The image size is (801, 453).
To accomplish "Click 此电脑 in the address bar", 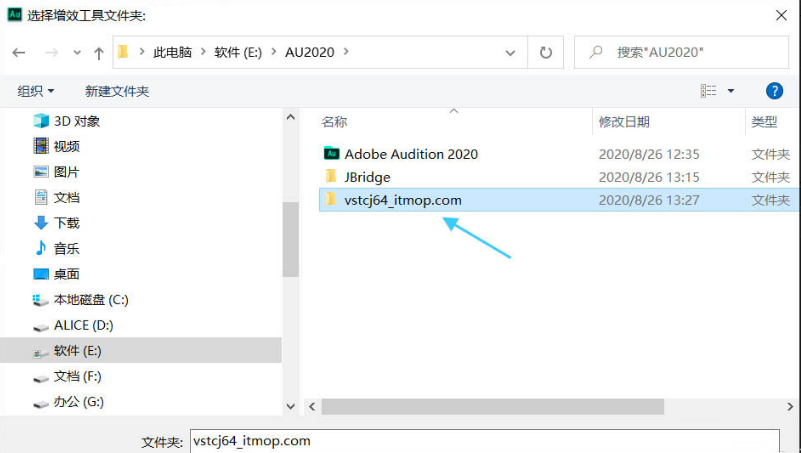I will point(173,53).
